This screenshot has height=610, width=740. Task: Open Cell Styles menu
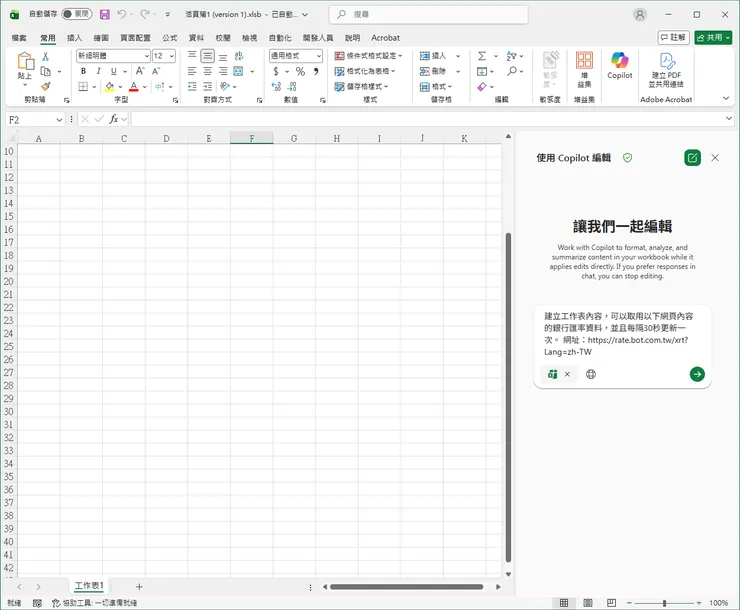(361, 86)
